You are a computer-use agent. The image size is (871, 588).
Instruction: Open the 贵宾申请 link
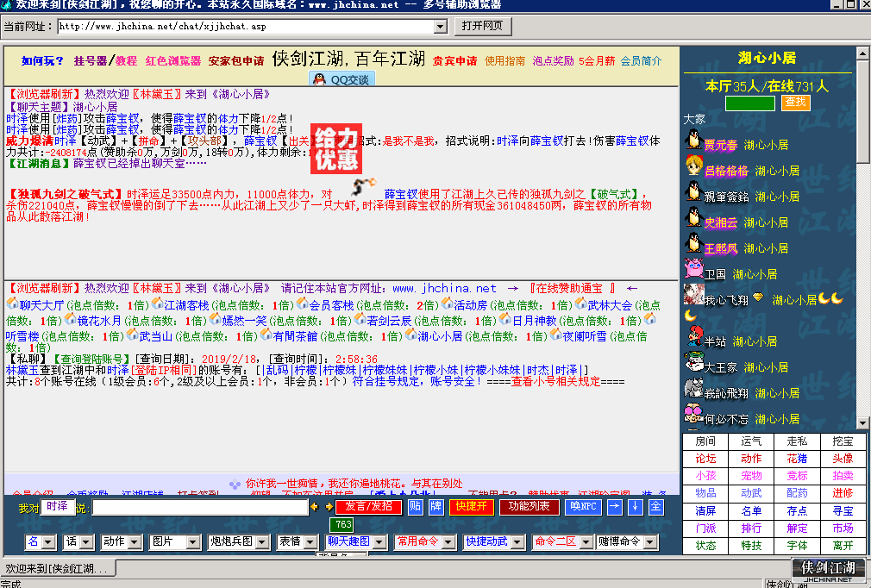tap(454, 61)
